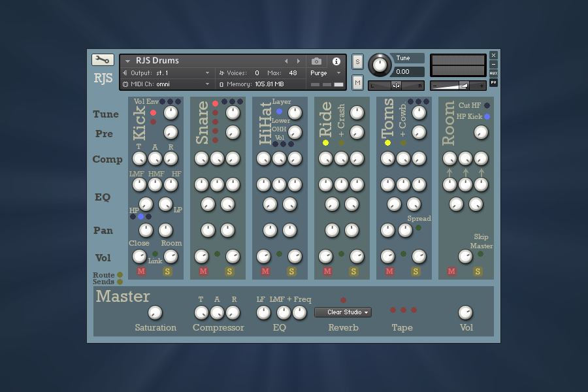Click the Master Saturation knob
The image size is (588, 392).
point(155,312)
